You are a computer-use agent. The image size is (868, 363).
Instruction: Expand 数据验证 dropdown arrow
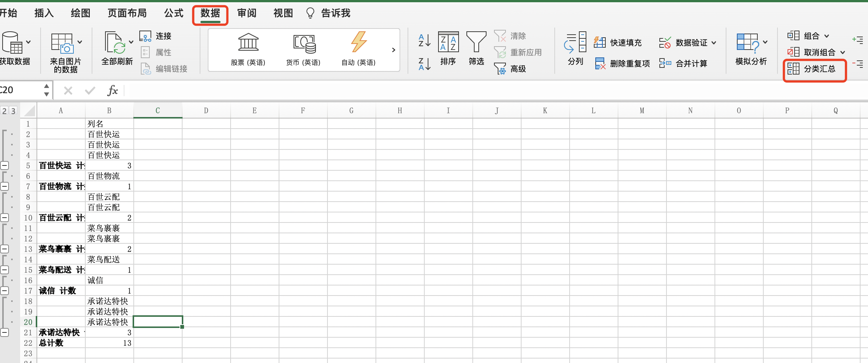714,43
